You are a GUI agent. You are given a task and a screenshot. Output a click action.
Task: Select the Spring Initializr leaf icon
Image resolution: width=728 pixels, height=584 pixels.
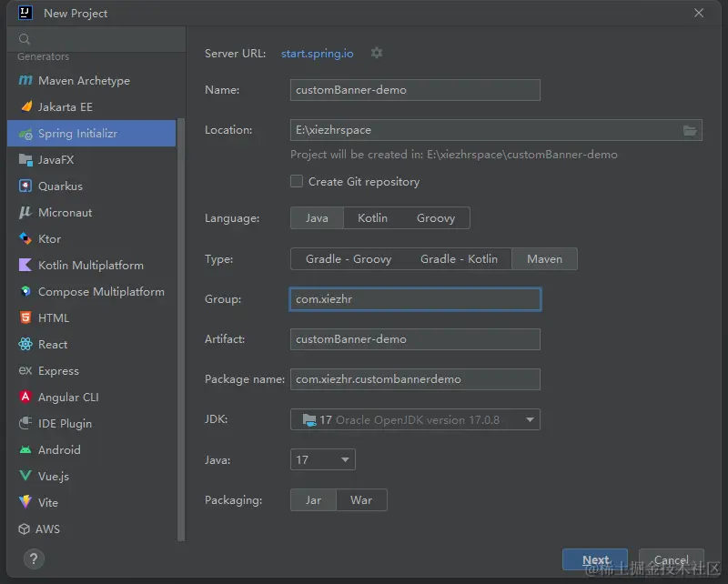click(x=25, y=134)
